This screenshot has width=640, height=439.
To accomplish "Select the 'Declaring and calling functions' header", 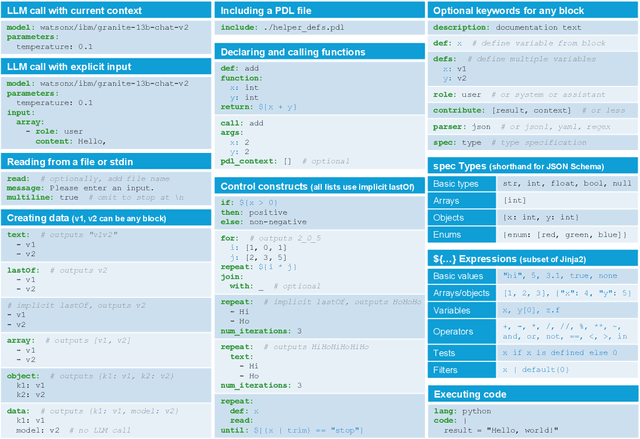I will [x=294, y=51].
